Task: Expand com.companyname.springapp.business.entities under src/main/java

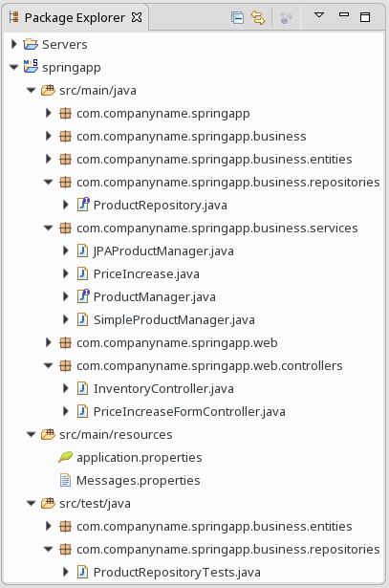Action: click(49, 159)
